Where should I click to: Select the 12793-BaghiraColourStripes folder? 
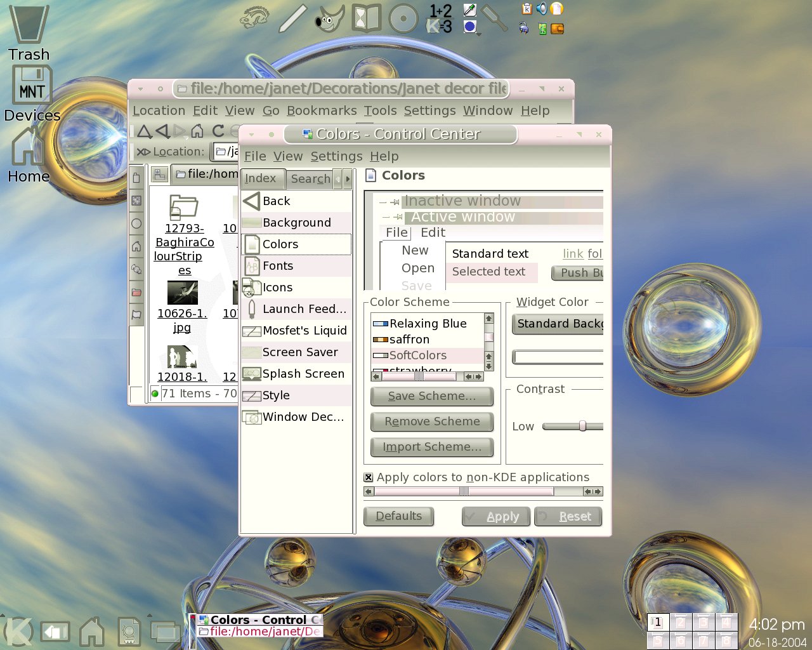click(x=183, y=235)
